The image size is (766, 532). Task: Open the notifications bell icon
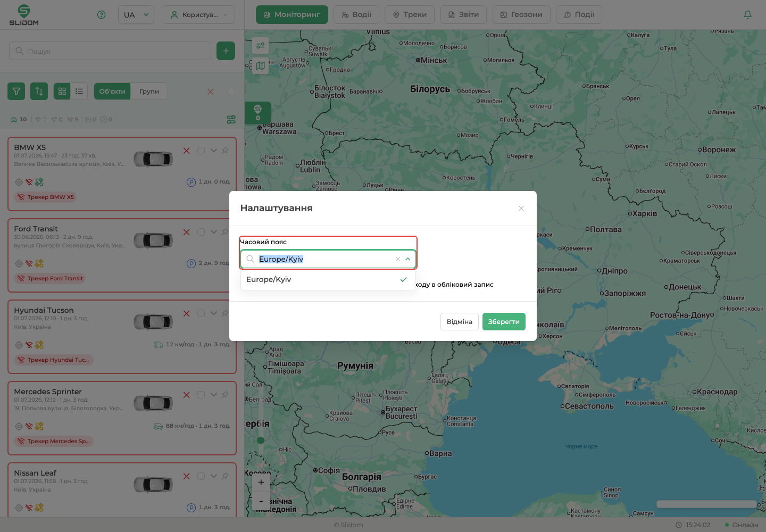coord(747,15)
